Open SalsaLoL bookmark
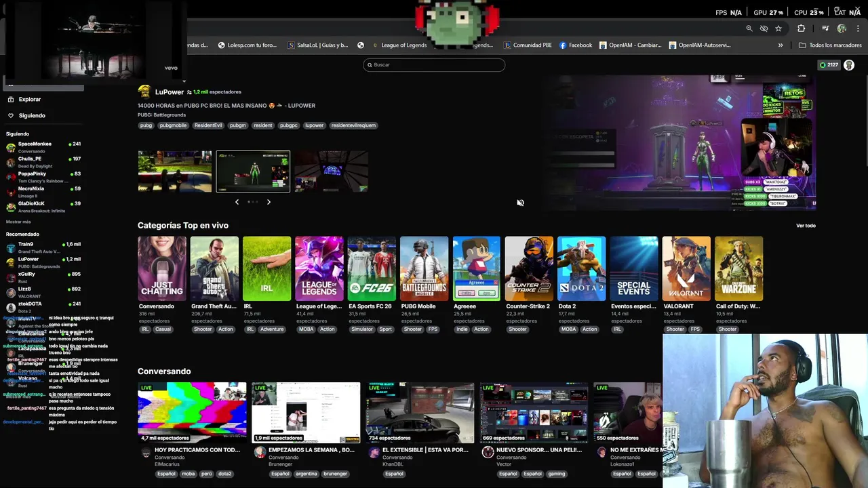 tap(318, 45)
